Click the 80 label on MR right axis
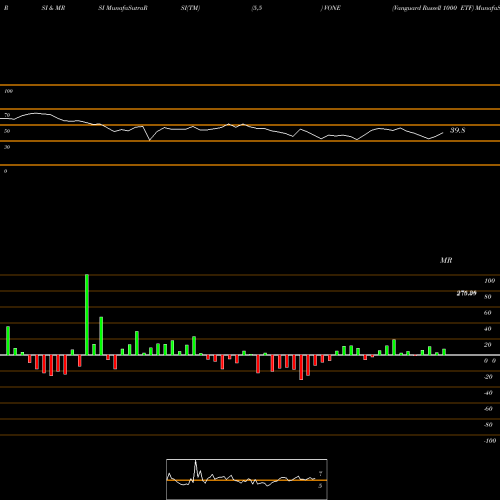 pos(488,297)
